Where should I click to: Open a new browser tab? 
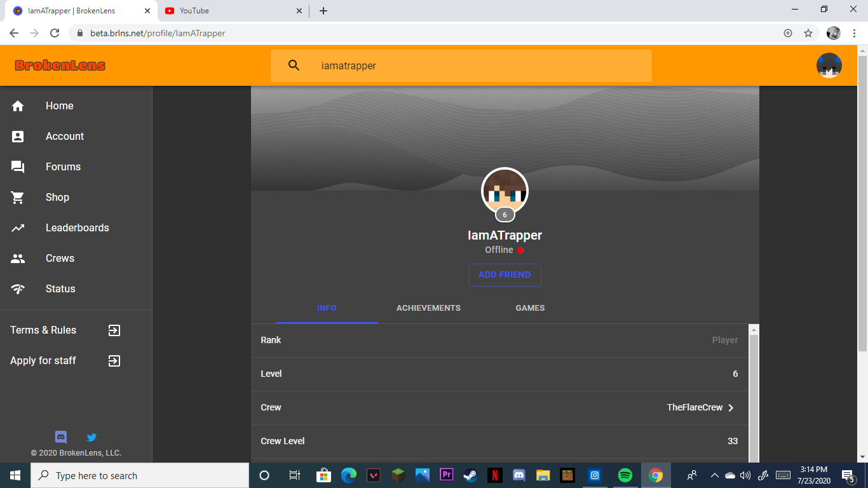click(323, 11)
